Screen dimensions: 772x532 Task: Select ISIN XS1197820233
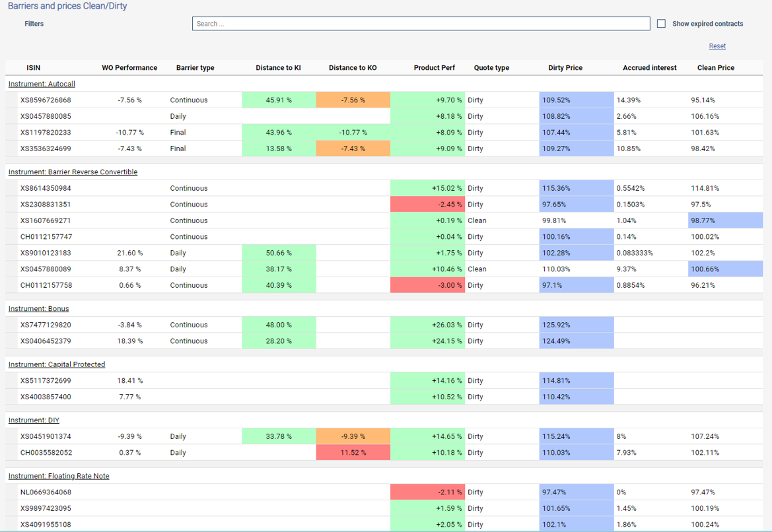(46, 133)
